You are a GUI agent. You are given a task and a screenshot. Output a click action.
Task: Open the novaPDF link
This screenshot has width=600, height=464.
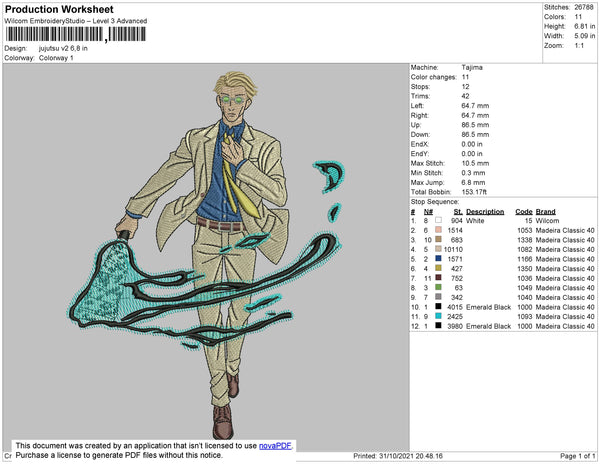[x=275, y=446]
